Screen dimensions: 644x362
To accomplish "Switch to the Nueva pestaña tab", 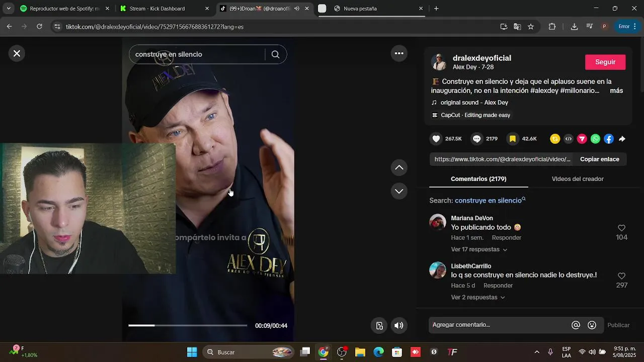I will point(377,9).
